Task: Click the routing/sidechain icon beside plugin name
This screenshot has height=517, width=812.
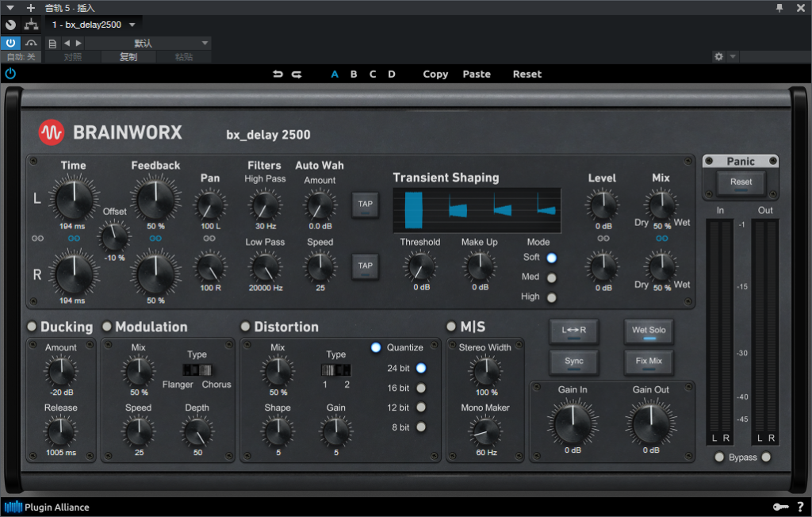Action: (31, 25)
